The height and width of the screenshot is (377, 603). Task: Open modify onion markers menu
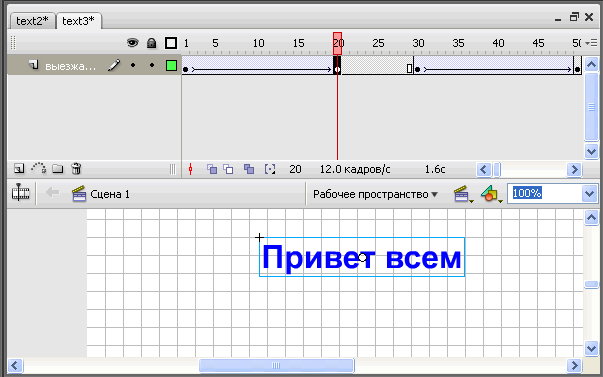coord(270,169)
